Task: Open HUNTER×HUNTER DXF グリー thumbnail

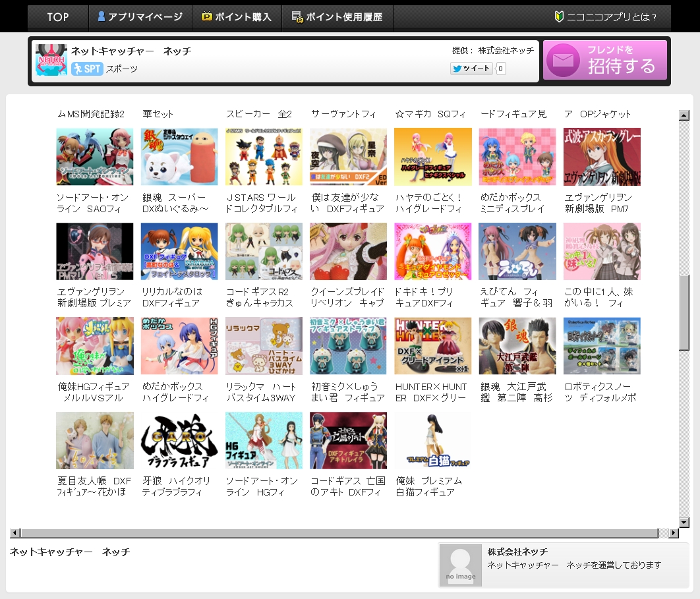Action: [433, 346]
